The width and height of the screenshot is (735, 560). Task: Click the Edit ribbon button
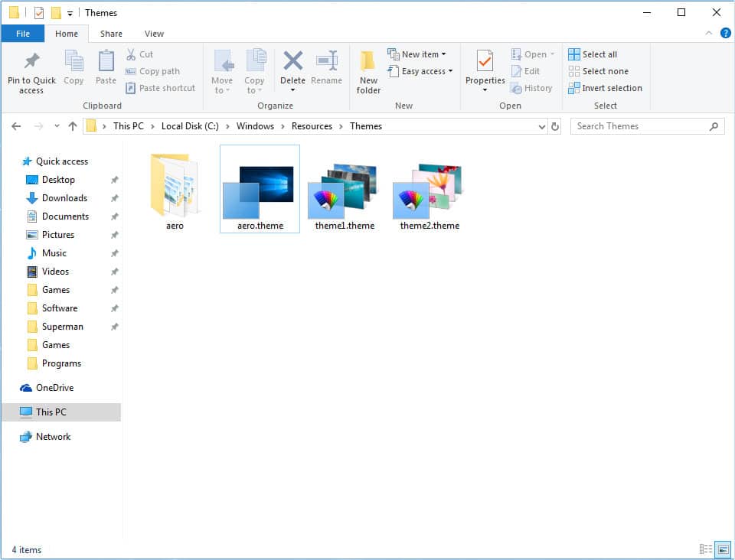click(x=526, y=71)
